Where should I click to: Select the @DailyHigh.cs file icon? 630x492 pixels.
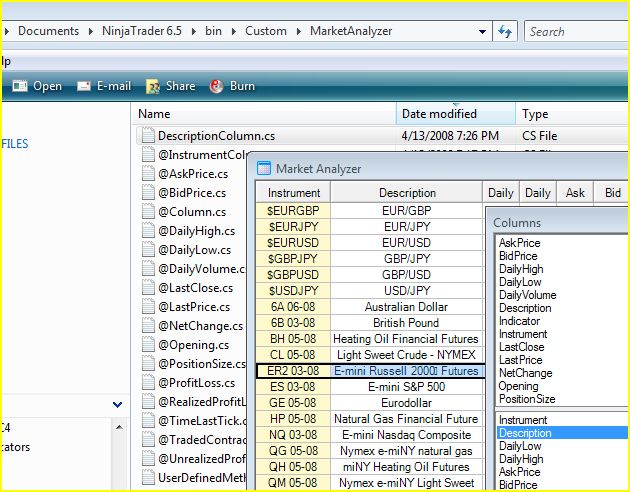click(148, 231)
